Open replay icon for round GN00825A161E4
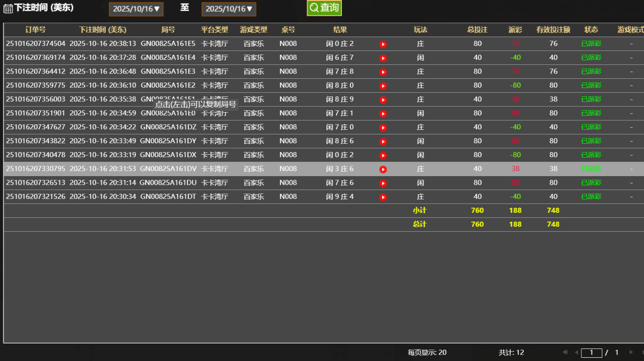644x361 pixels. coord(383,58)
